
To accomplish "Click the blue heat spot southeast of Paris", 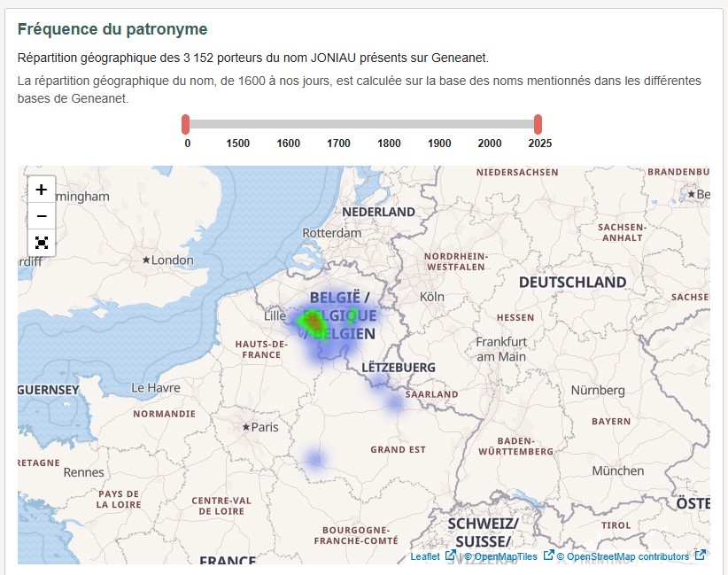I will 314,459.
